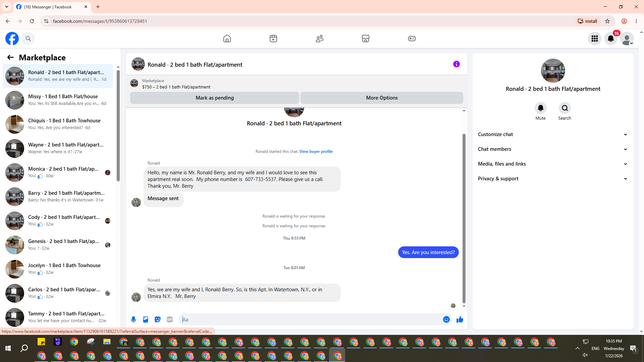Viewport: 644px width, 362px height.
Task: Show hidden system tray icons
Action: (578, 349)
